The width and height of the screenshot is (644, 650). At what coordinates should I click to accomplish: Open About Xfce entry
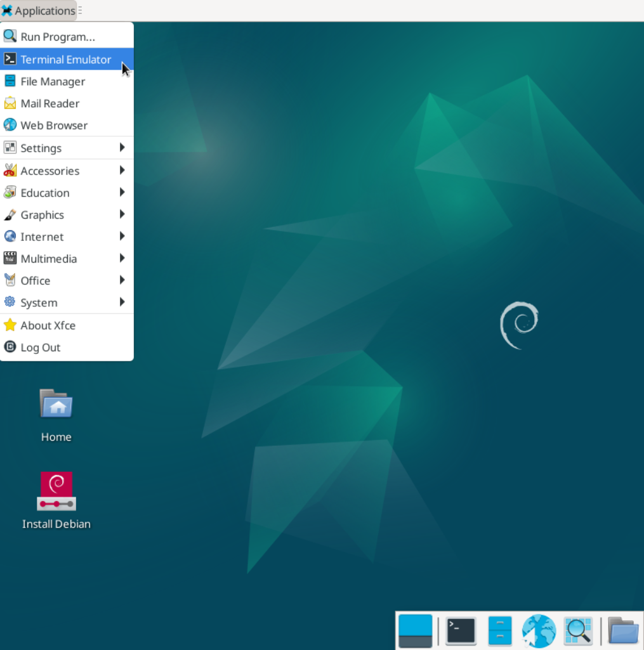48,325
